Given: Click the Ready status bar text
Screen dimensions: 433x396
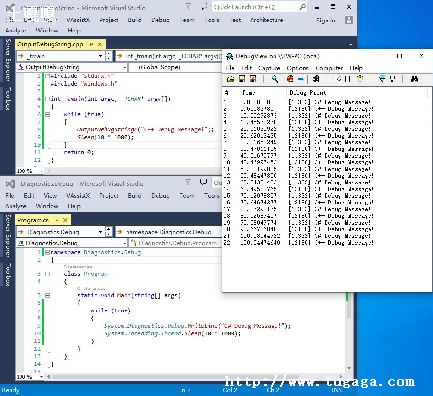Looking at the screenshot, I should point(10,390).
